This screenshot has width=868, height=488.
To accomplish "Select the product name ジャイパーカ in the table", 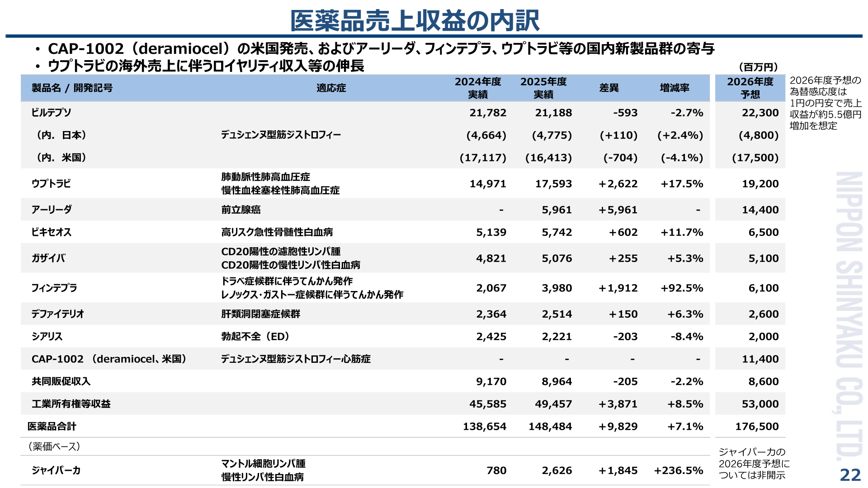I will [x=56, y=470].
